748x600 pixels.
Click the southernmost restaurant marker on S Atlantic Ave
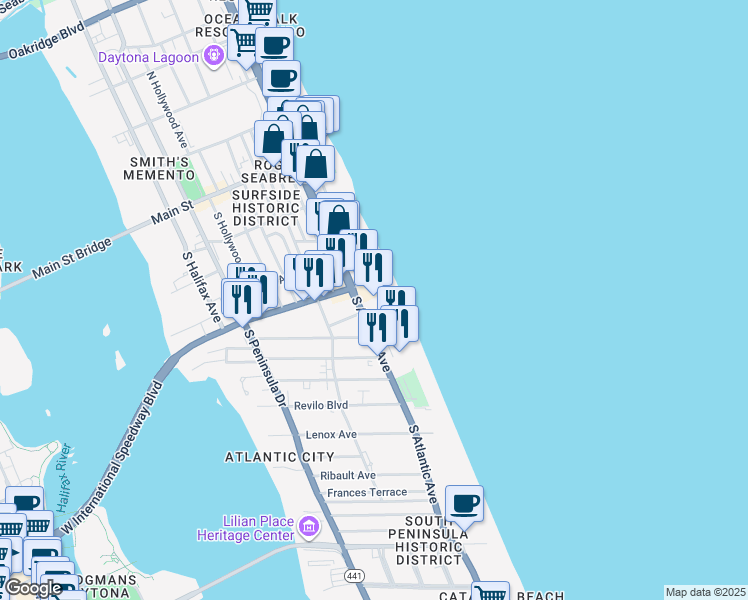377,326
